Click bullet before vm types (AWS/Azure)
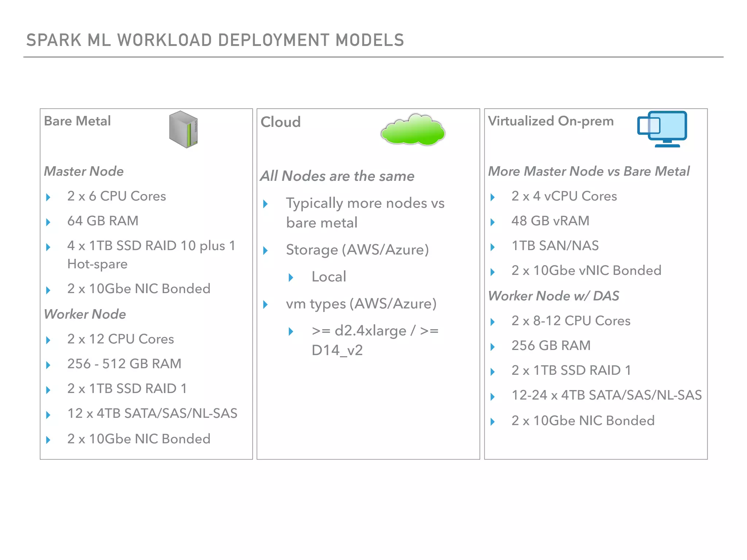Image resolution: width=747 pixels, height=560 pixels. coord(266,304)
